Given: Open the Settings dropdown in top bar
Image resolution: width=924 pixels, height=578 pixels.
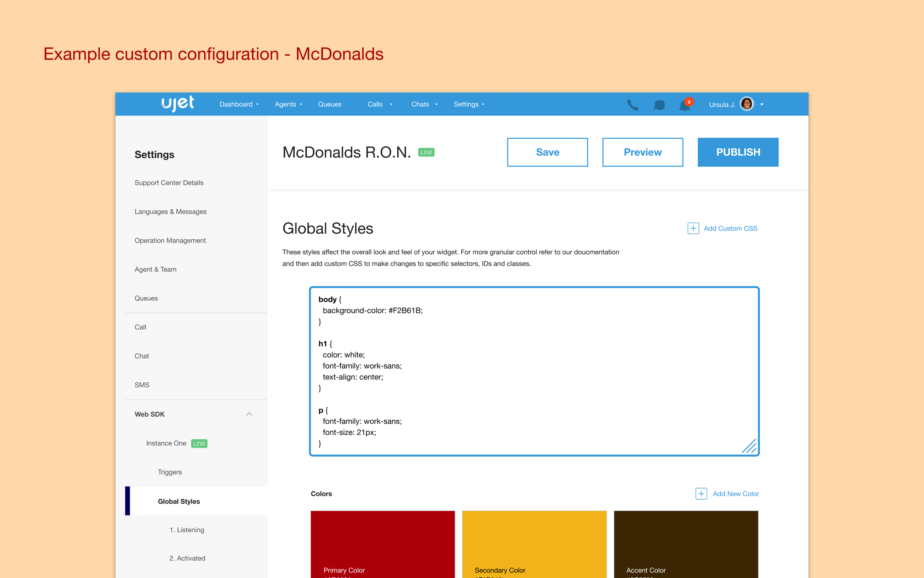Looking at the screenshot, I should click(469, 104).
